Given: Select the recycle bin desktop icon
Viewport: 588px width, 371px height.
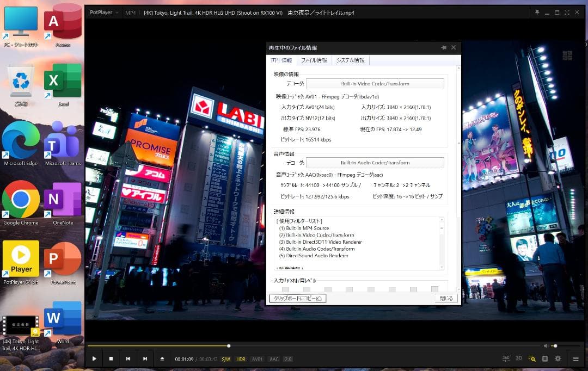Looking at the screenshot, I should click(x=21, y=85).
